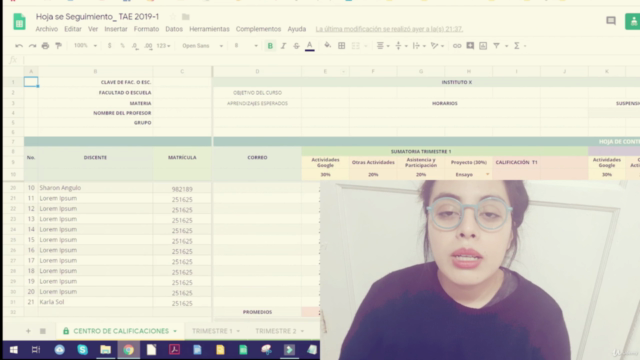Viewport: 640px width, 360px height.
Task: Open the last modification history link
Action: point(389,29)
